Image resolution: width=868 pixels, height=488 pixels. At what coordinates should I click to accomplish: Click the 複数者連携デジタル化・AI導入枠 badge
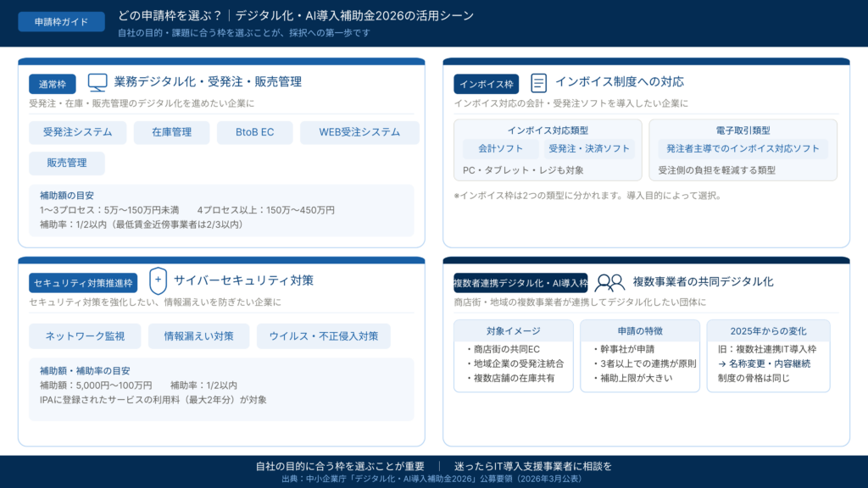[520, 283]
